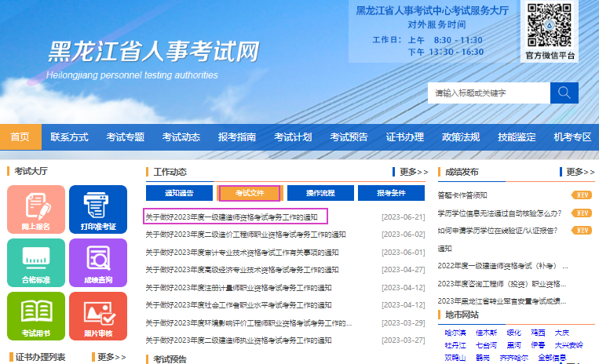Open 考试计划 in the navigation bar

293,137
